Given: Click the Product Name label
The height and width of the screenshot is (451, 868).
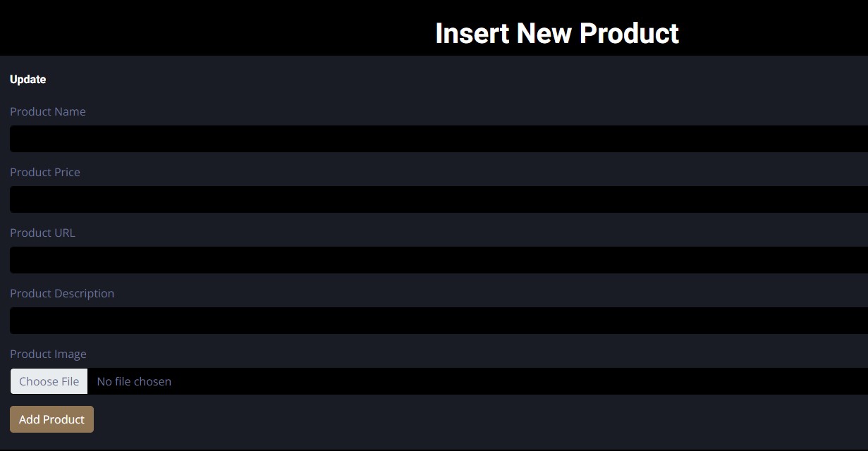Looking at the screenshot, I should (x=48, y=111).
